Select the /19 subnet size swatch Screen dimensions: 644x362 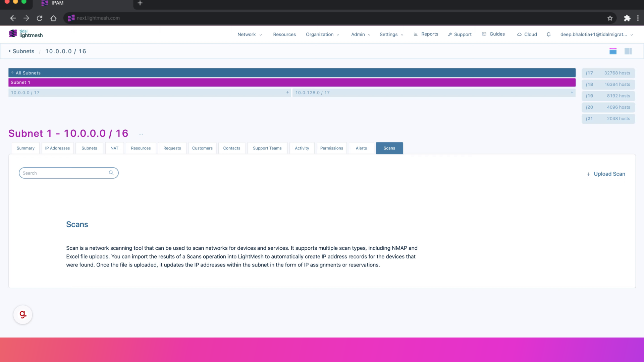(608, 96)
